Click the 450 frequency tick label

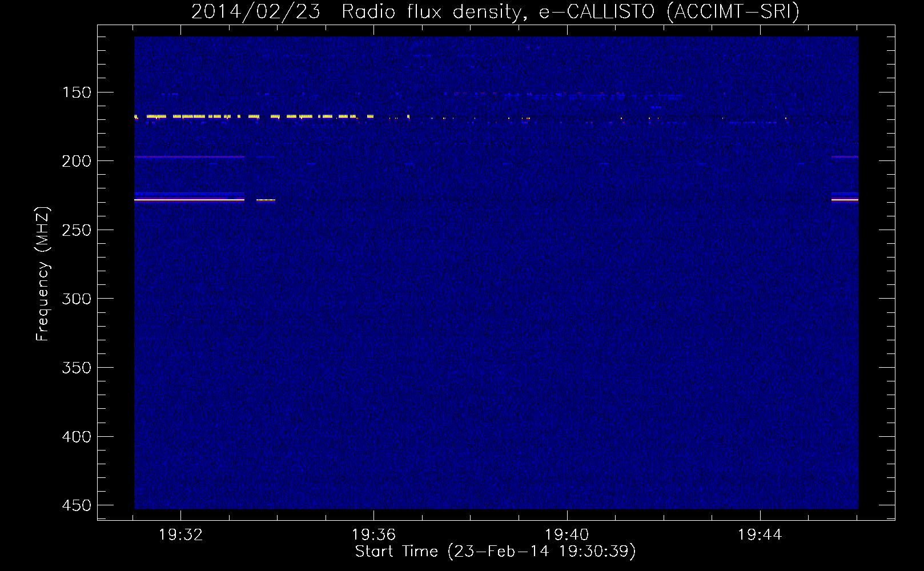(77, 505)
